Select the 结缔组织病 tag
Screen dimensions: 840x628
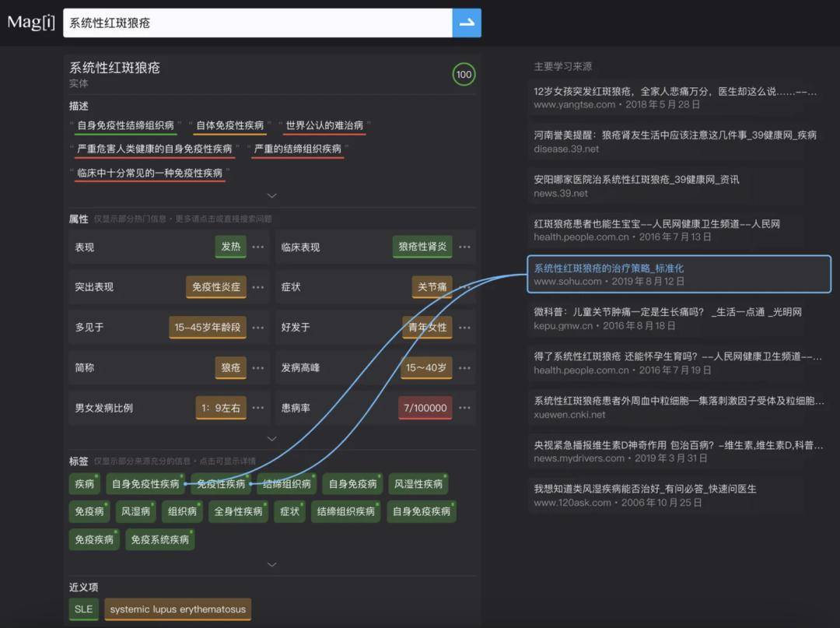point(286,484)
